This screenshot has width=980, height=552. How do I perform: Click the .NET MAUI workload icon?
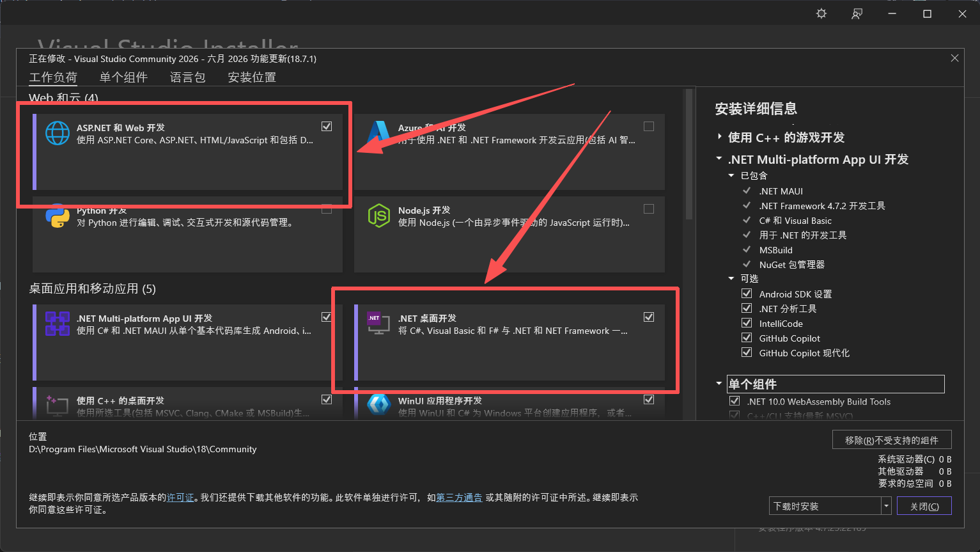click(58, 324)
